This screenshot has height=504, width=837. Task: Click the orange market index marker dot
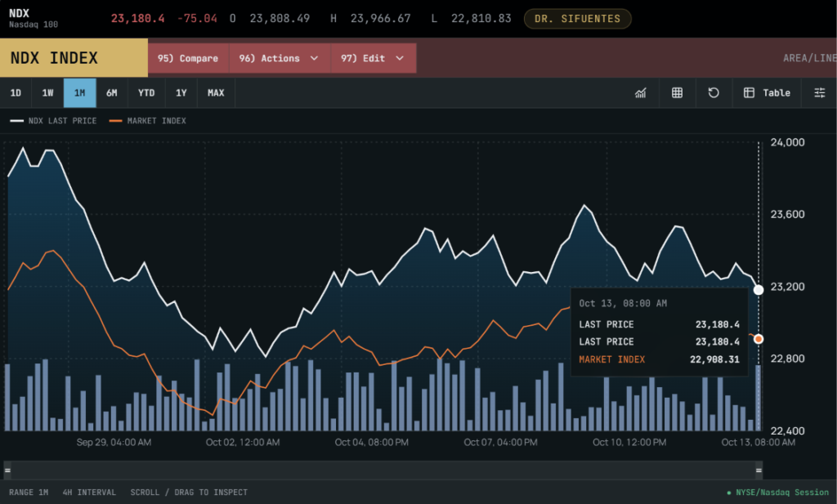click(759, 339)
